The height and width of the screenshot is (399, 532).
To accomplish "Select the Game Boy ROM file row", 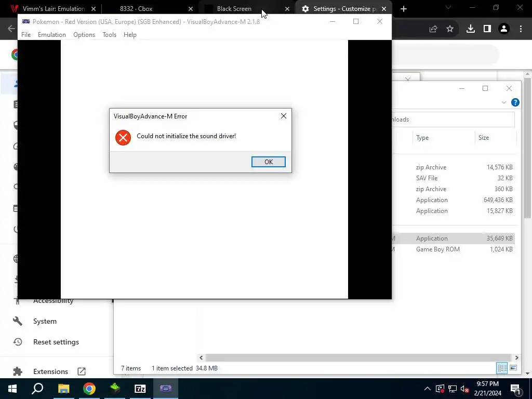I will pos(453,249).
